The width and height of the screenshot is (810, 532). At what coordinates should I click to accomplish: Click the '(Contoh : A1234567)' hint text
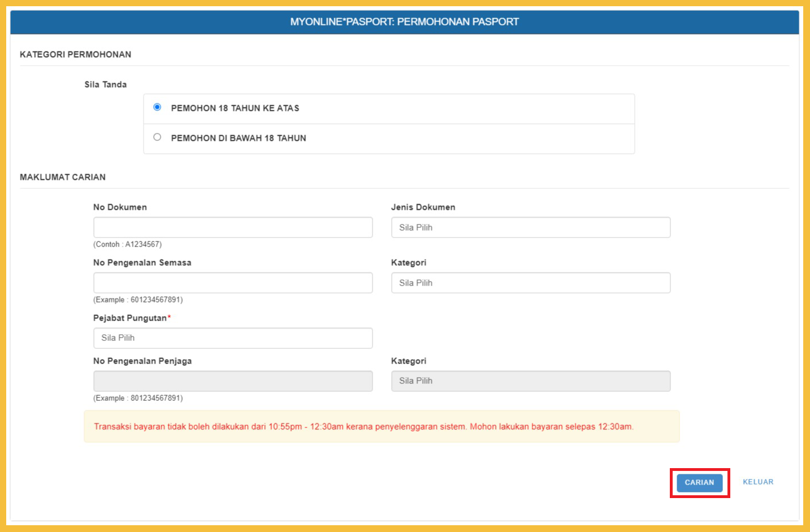pos(127,244)
